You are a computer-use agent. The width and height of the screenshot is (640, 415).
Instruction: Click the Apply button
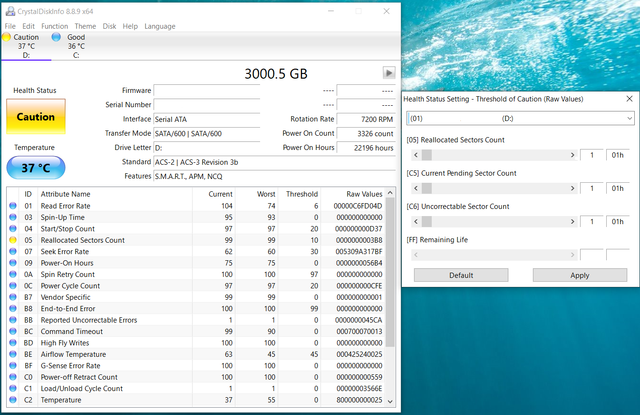[x=580, y=275]
